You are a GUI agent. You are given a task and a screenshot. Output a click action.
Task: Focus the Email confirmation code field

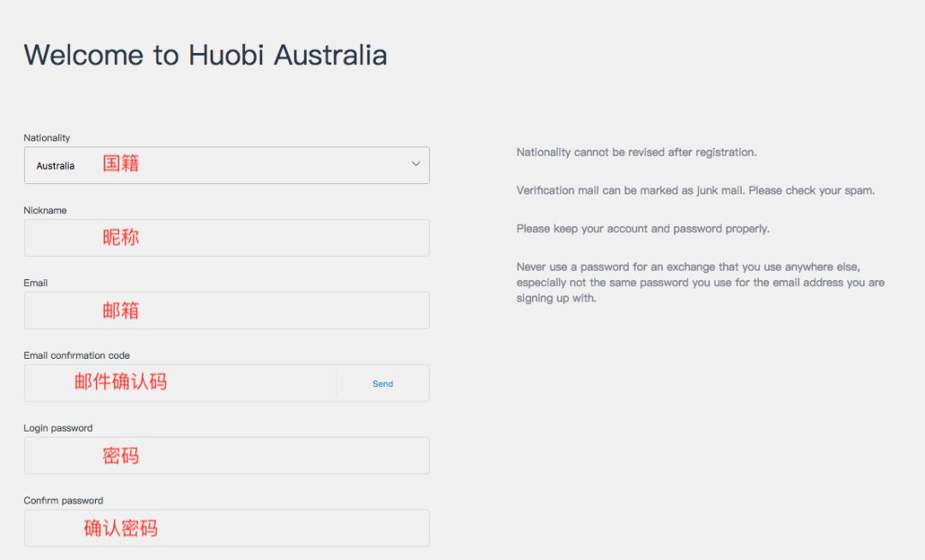click(x=181, y=383)
